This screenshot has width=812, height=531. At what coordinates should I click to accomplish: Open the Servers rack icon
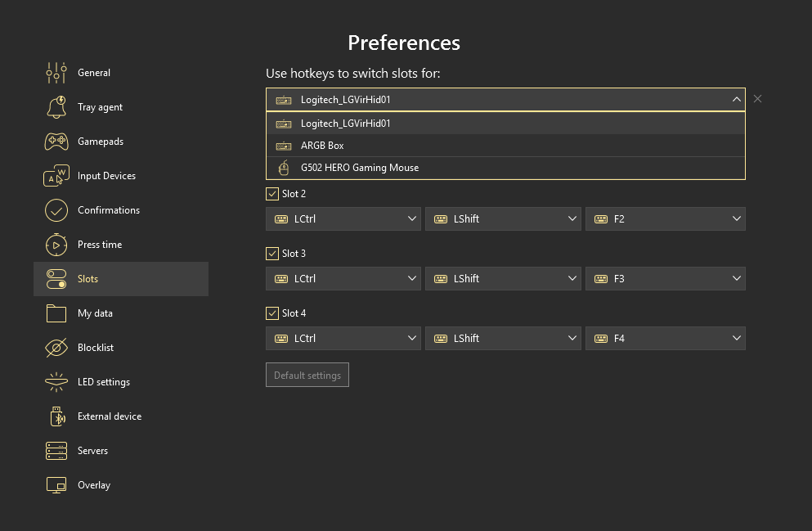[56, 451]
